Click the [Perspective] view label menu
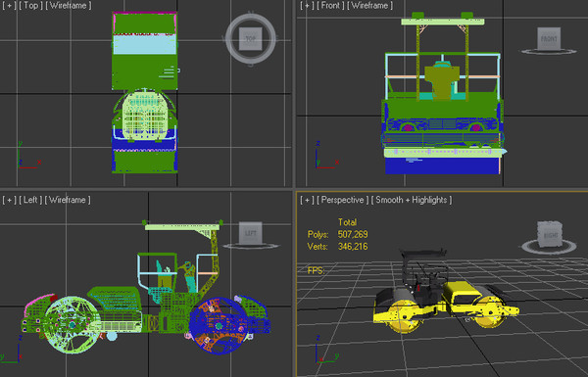Viewport: 588px width, 377px height. pyautogui.click(x=343, y=200)
